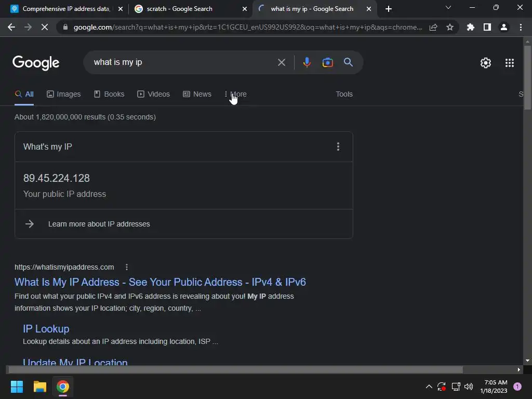
Task: Click the scroll down arrow
Action: click(x=527, y=361)
